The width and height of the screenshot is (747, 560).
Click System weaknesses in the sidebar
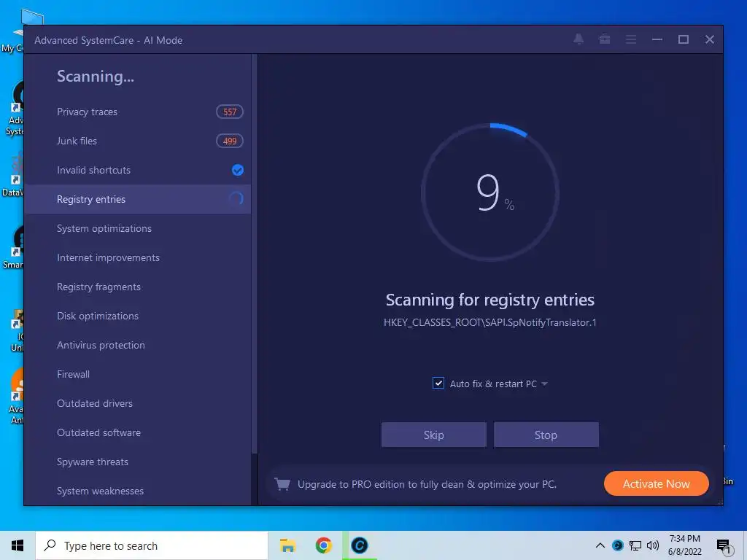pos(137,491)
